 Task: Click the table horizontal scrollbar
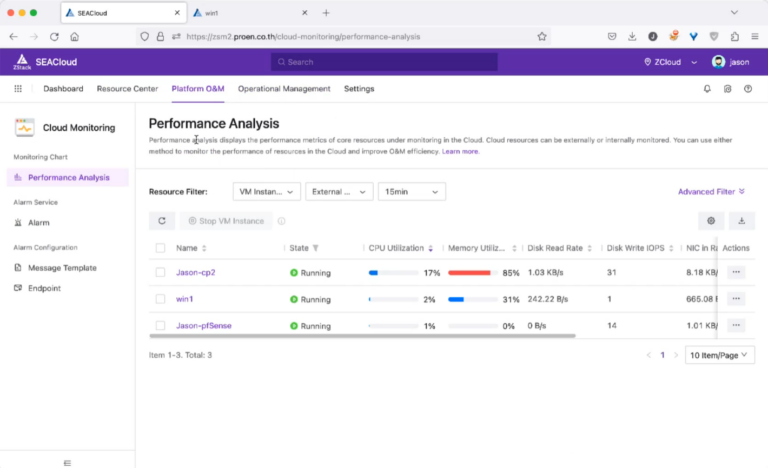point(362,336)
